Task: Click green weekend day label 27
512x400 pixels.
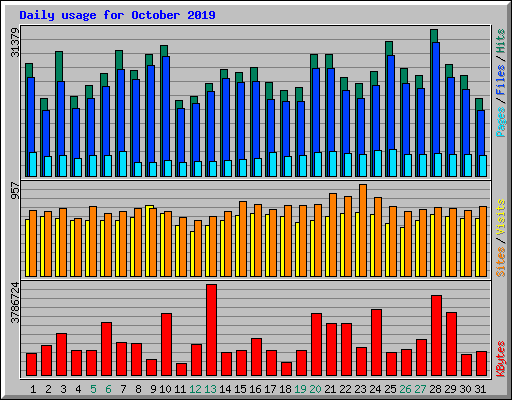Action: point(420,389)
